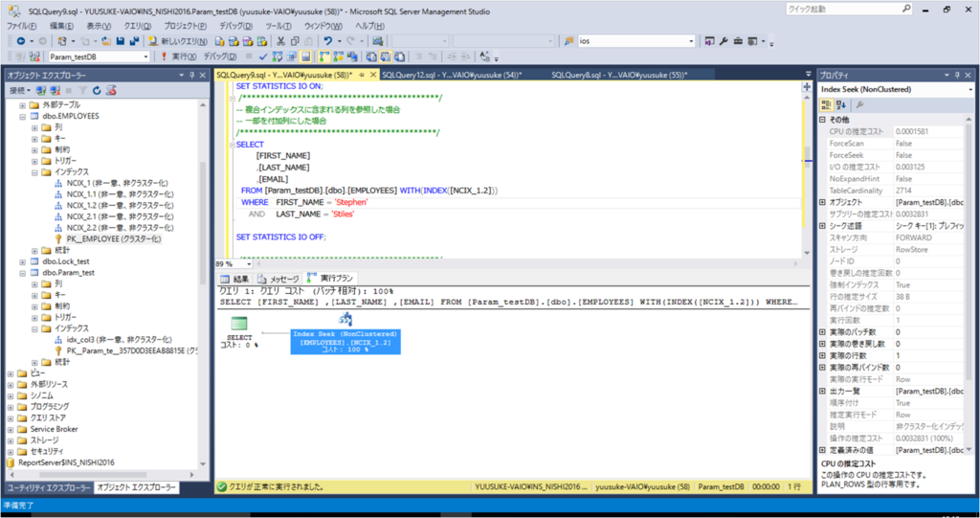
Task: Click the 実行(X) execute button
Action: pos(179,56)
